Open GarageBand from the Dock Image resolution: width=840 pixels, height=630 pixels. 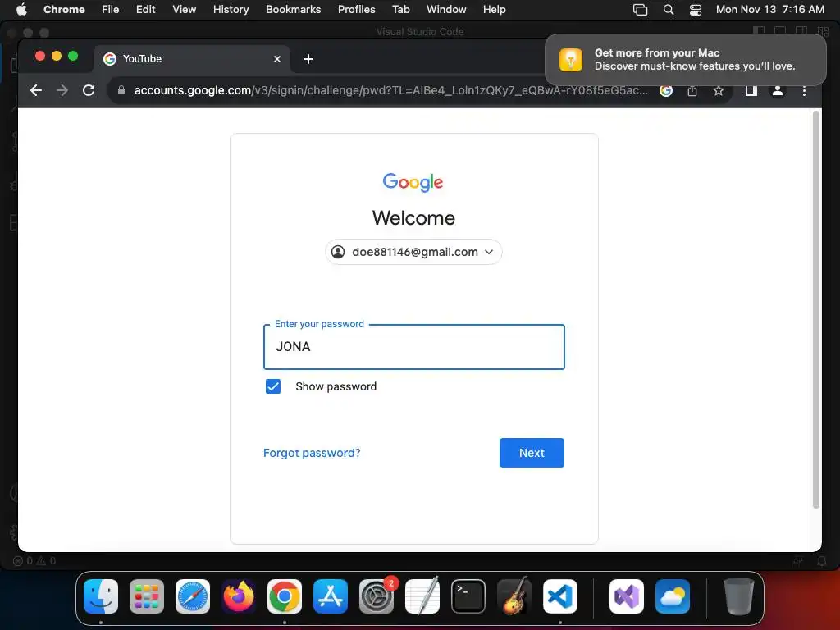point(514,596)
